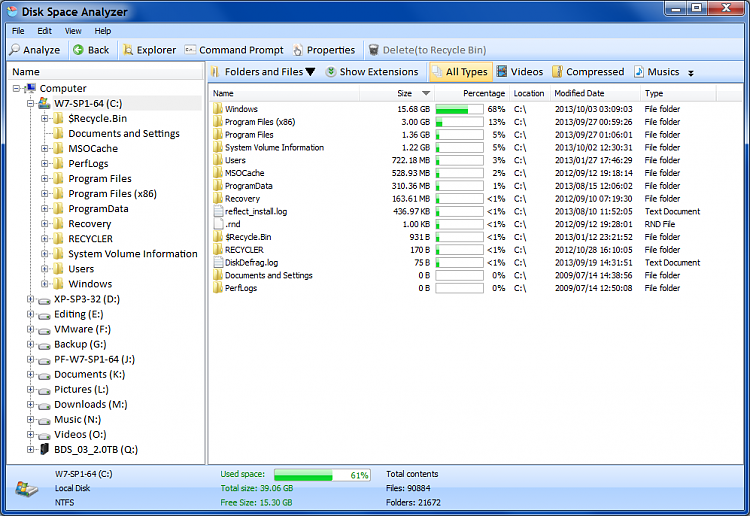Image resolution: width=750 pixels, height=516 pixels.
Task: Expand the VMware (F:) drive node
Action: pos(30,329)
